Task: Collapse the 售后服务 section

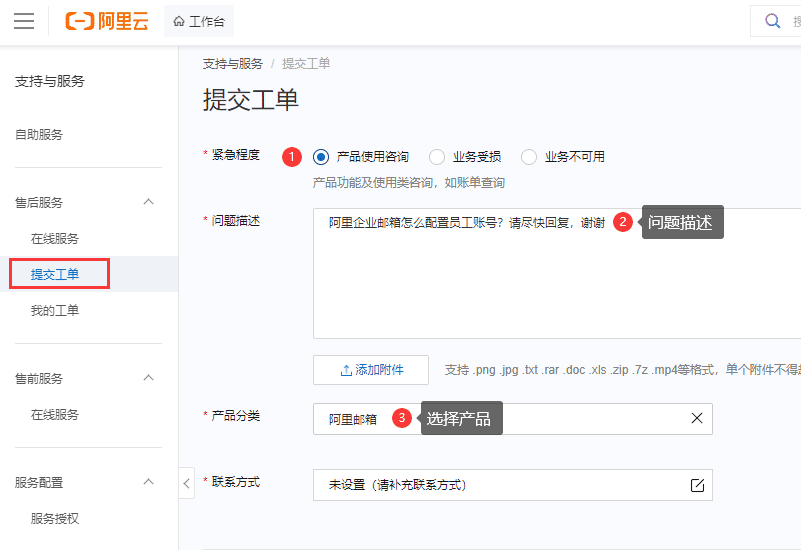Action: 148,202
